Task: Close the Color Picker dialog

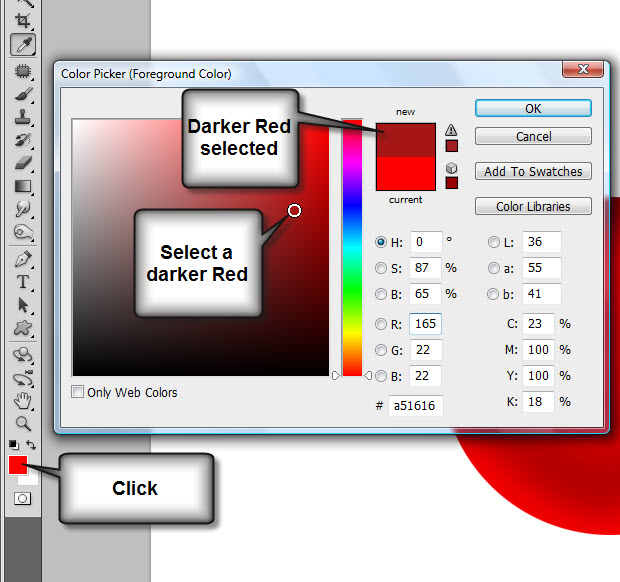Action: click(583, 69)
